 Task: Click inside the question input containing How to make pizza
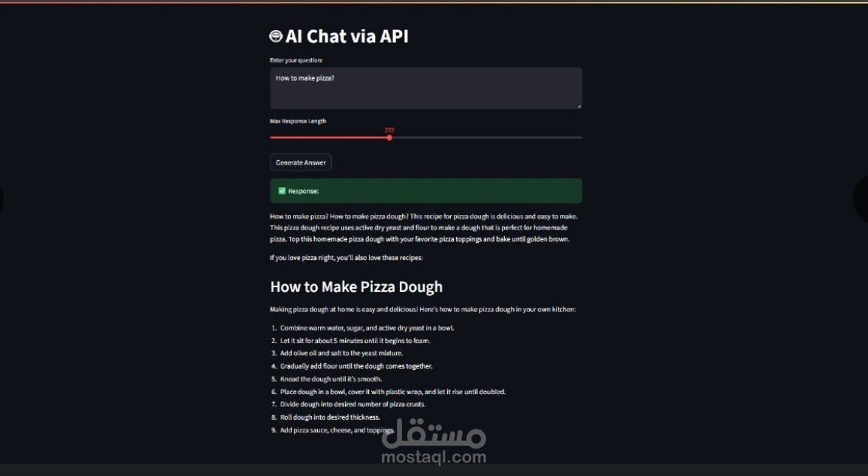pyautogui.click(x=425, y=86)
